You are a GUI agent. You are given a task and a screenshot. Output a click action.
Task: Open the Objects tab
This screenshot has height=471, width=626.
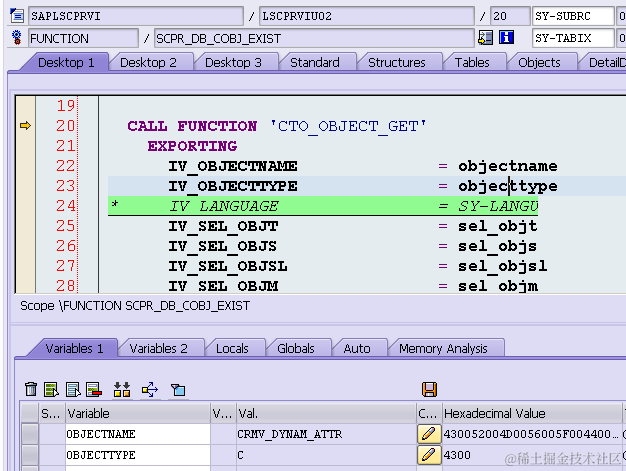point(539,62)
